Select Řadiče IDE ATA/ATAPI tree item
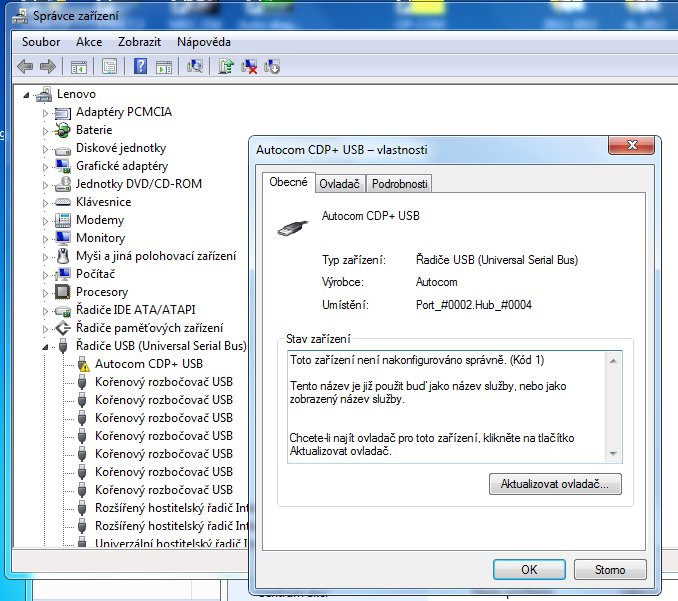 click(x=136, y=310)
